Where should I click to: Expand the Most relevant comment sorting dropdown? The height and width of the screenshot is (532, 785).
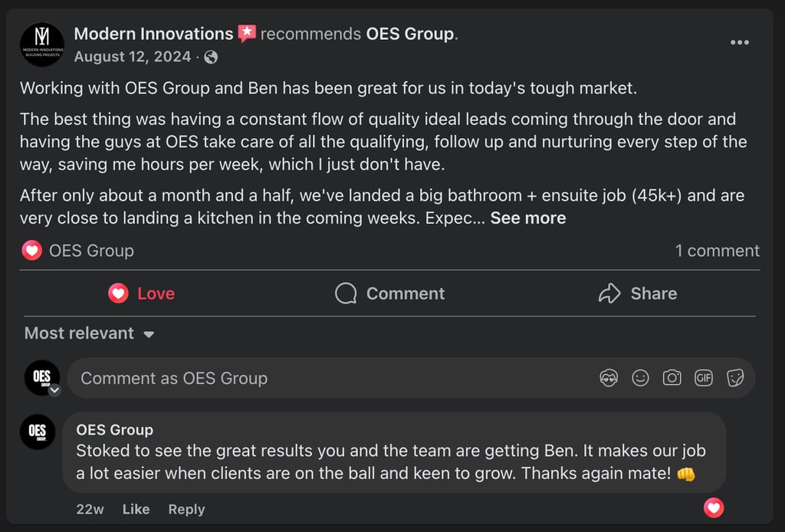[89, 333]
